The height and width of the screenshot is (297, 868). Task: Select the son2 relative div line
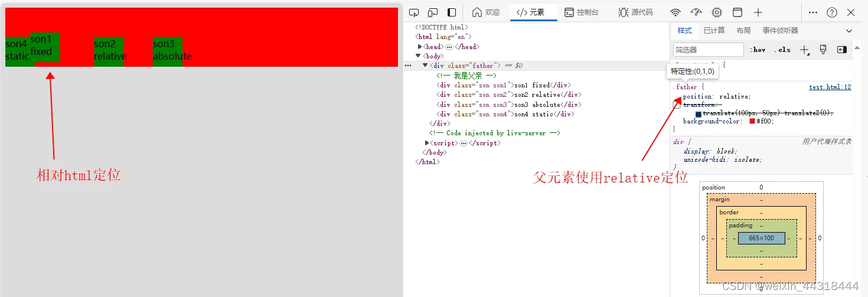509,94
